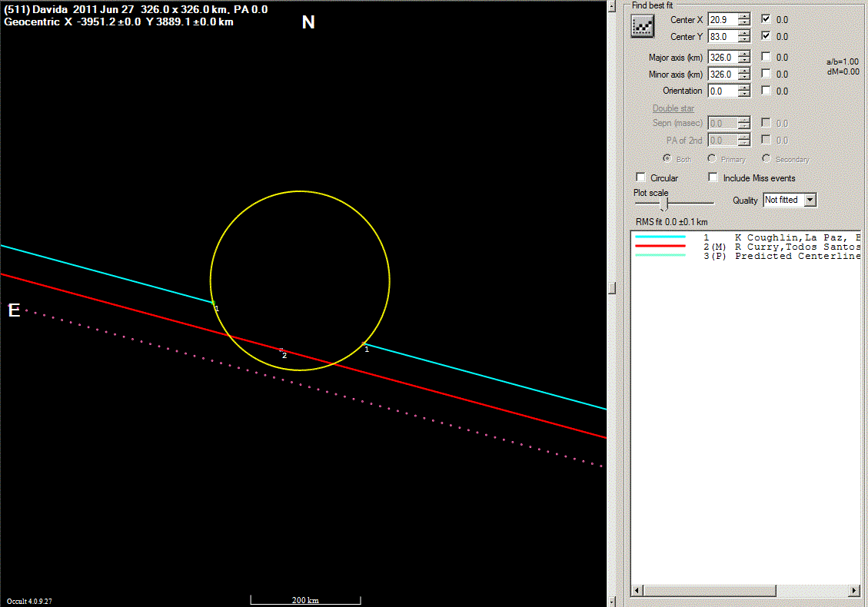Click the dM=0.00 value text
868x607 pixels.
[843, 71]
